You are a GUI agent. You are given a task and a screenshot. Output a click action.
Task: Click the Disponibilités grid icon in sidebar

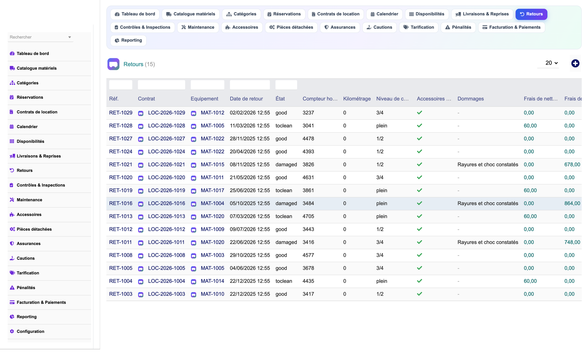[x=12, y=141]
